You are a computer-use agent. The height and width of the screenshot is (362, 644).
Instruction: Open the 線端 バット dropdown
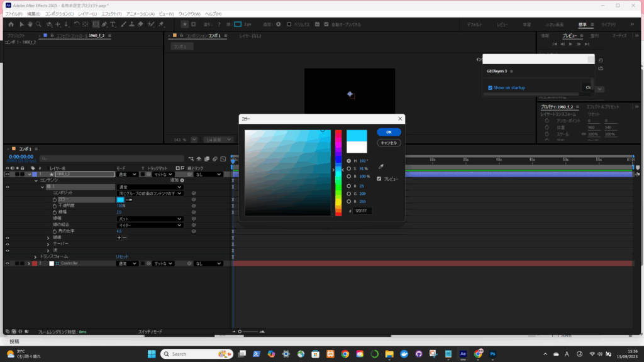150,219
